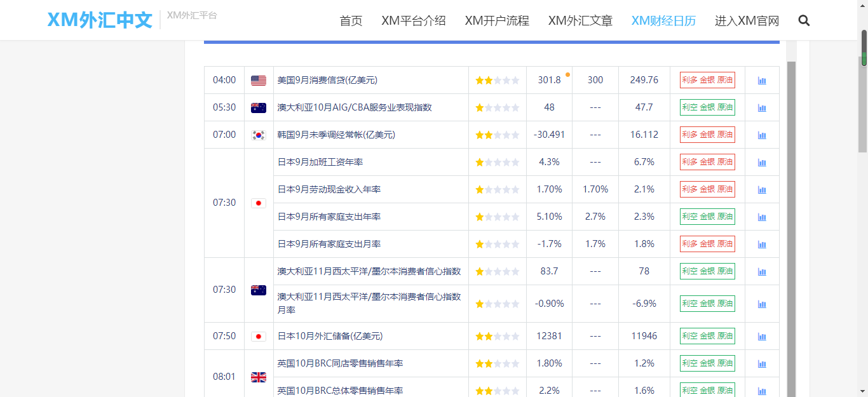Click the search magnifier icon in header
Image resolution: width=868 pixels, height=397 pixels.
804,20
